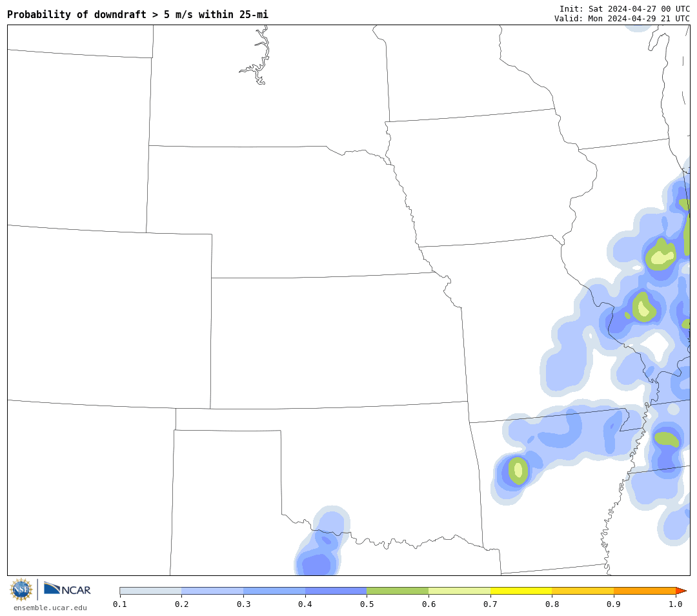Screen dimensions: 697x616
Task: Click the 0.2–0.3 light blue colorbar segment
Action: click(x=212, y=591)
